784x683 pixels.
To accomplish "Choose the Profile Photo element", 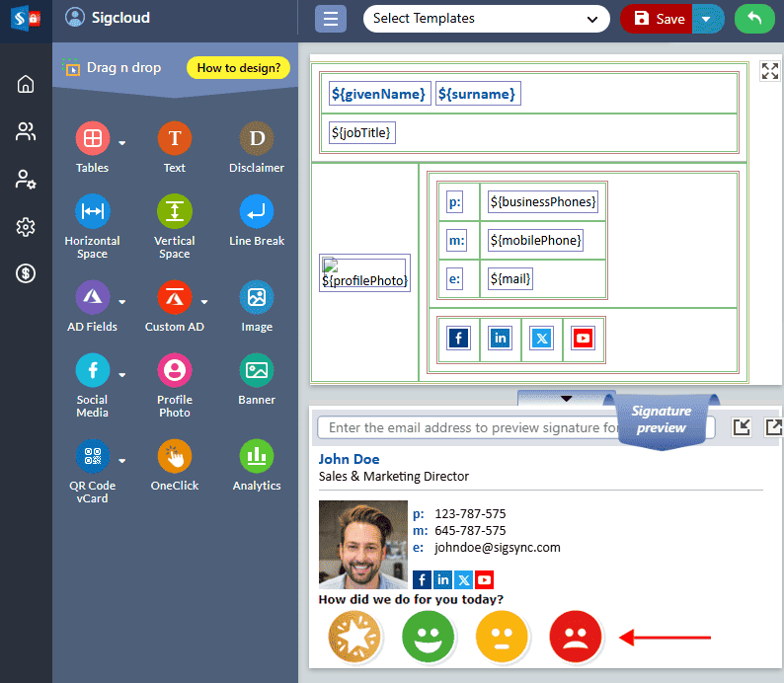I will pyautogui.click(x=175, y=370).
